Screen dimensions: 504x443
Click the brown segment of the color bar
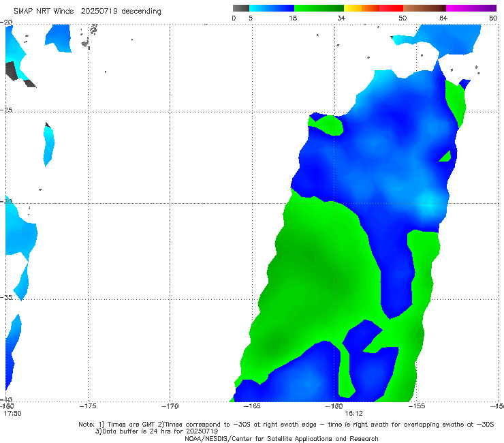(424, 8)
